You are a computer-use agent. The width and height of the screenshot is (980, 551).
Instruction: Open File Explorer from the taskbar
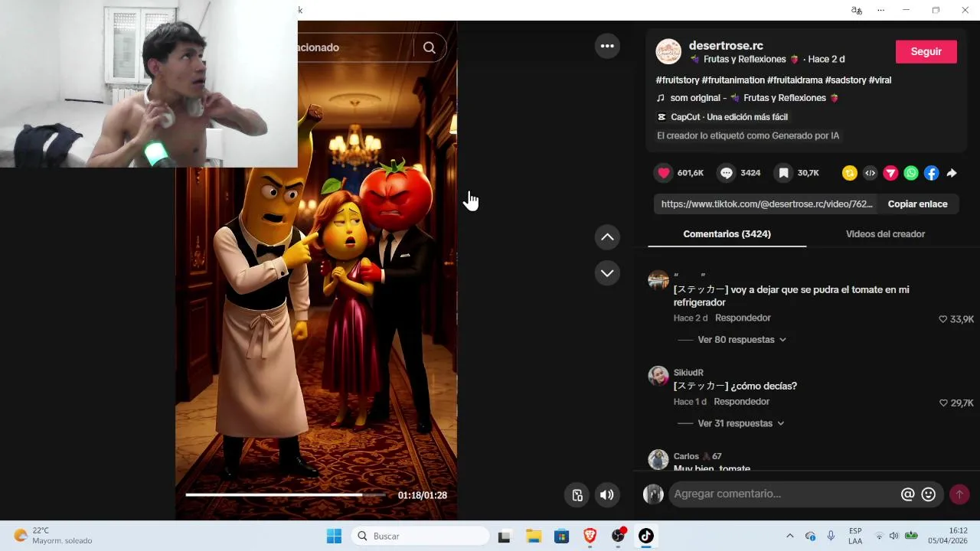533,536
